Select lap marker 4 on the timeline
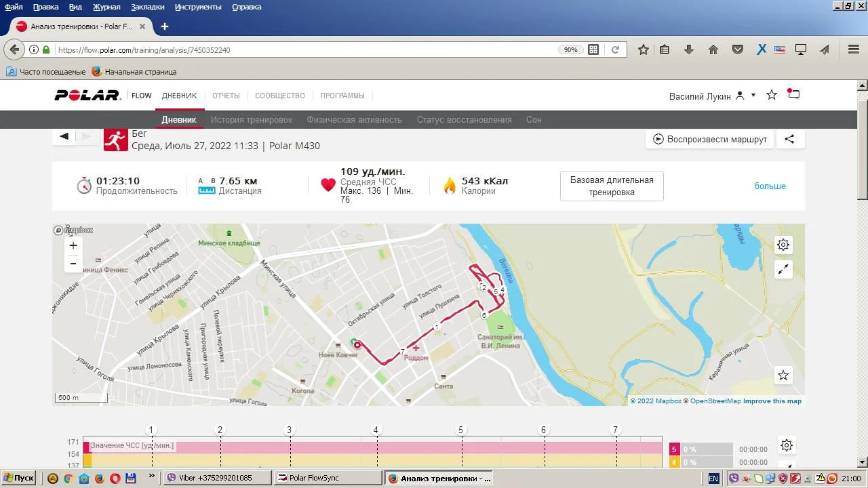Image resolution: width=868 pixels, height=488 pixels. (376, 430)
